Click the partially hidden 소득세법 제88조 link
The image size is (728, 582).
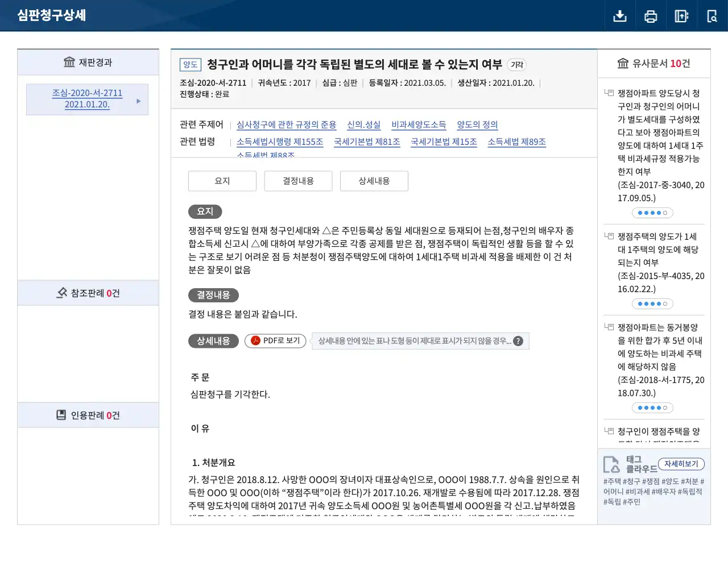click(x=266, y=155)
